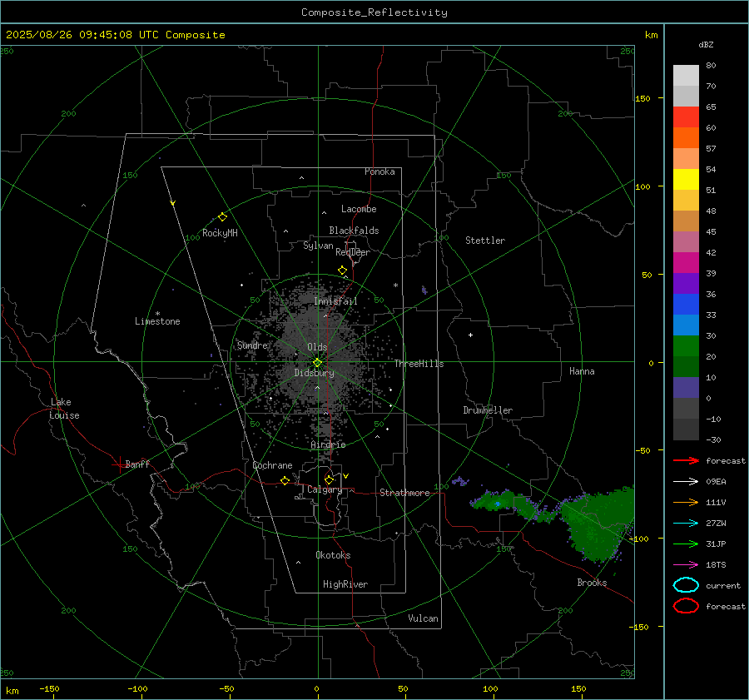Viewport: 749px width, 700px height.
Task: Choose the magenta 18TS arrow legend entry
Action: (686, 565)
